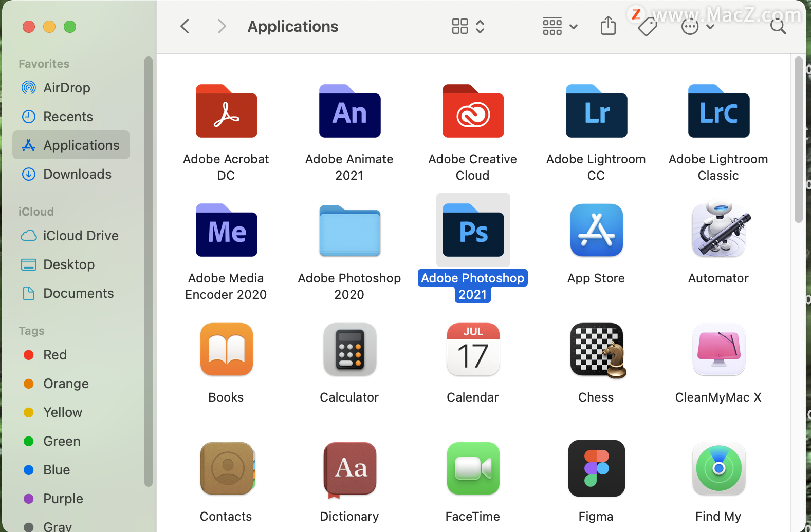Click the Adobe Lightroom Classic name label
The width and height of the screenshot is (811, 532).
click(x=718, y=167)
